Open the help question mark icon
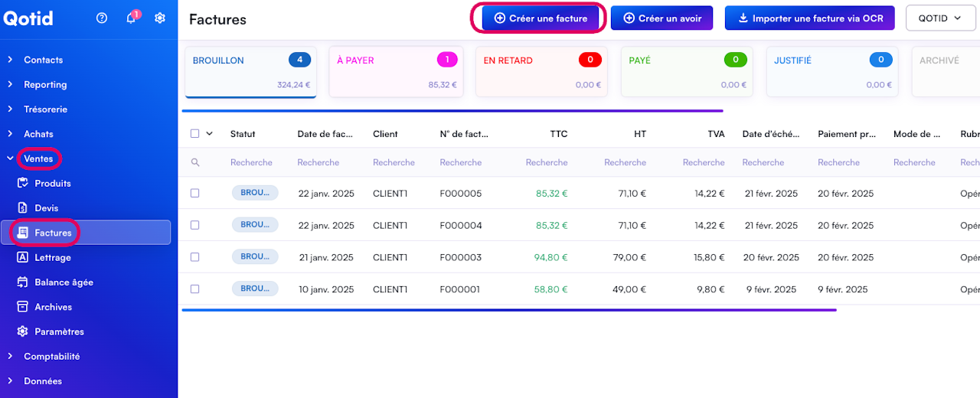The image size is (980, 398). (x=102, y=18)
